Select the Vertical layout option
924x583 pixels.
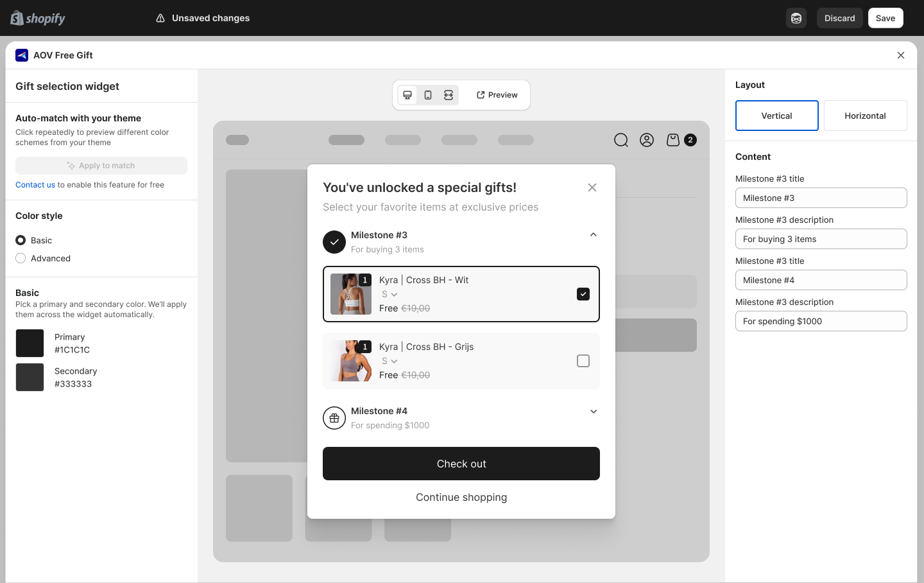(776, 116)
